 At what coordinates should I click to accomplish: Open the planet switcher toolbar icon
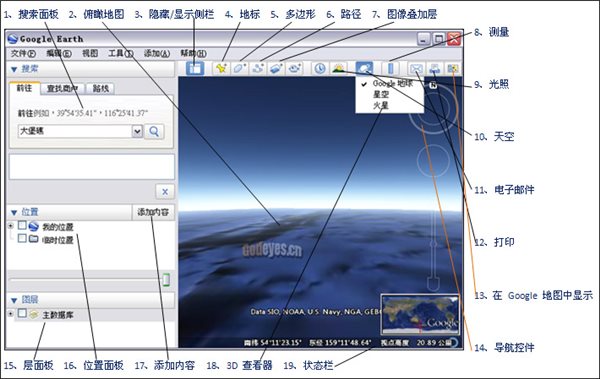click(x=364, y=69)
